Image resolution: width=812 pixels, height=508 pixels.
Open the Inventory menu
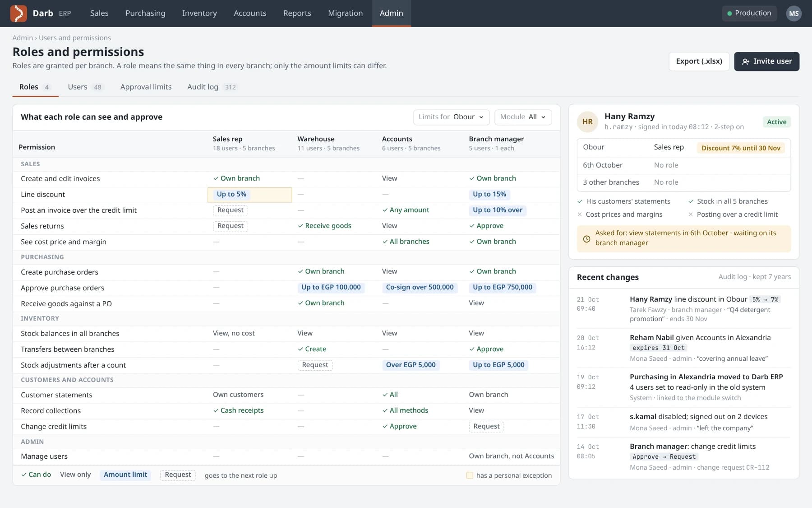point(199,13)
